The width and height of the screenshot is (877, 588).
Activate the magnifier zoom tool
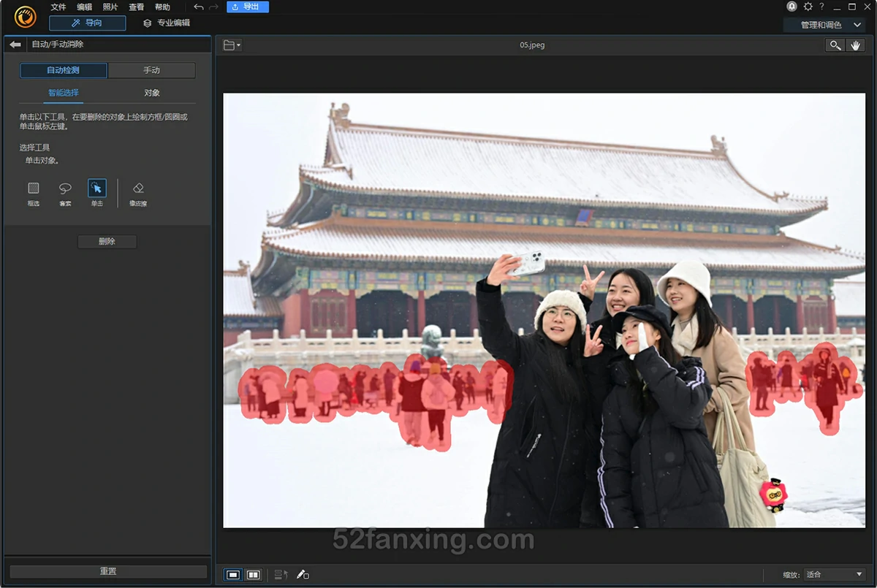point(835,45)
